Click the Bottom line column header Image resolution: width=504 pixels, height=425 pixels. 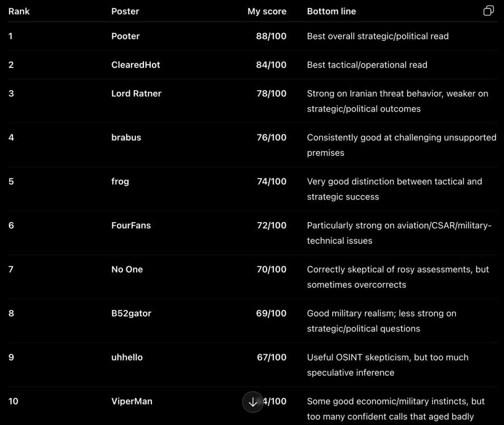click(x=332, y=11)
